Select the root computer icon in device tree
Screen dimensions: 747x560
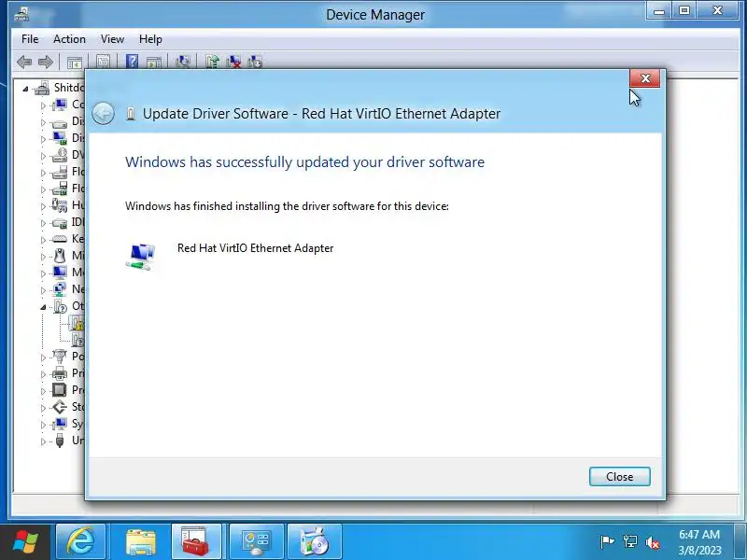(42, 88)
